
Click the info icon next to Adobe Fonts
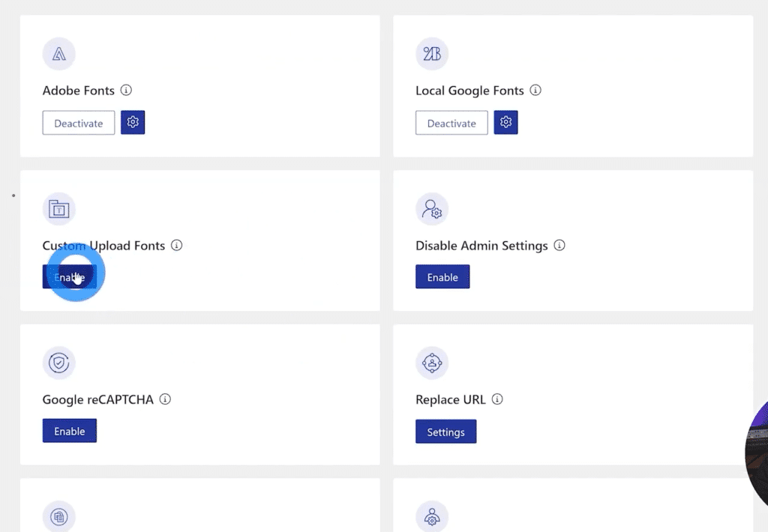(x=126, y=90)
